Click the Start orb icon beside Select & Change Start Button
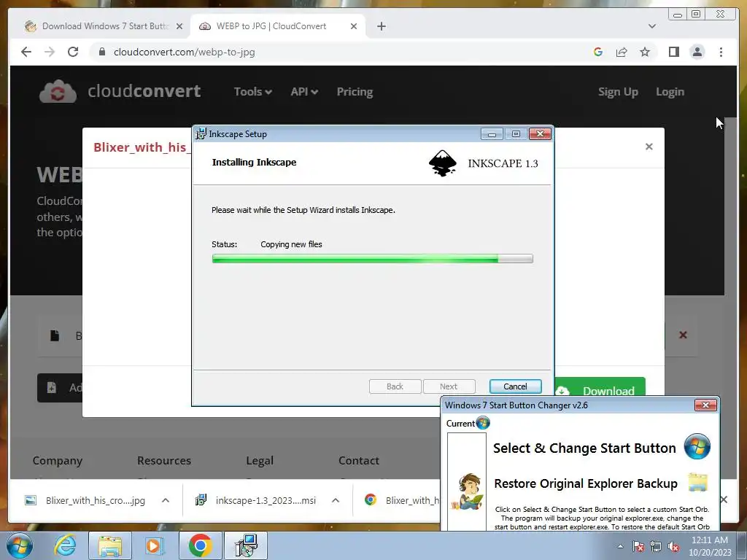 (x=697, y=447)
